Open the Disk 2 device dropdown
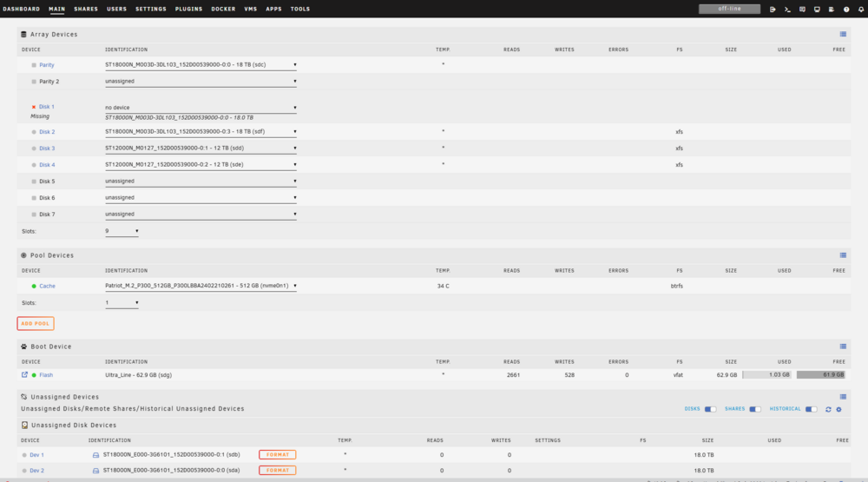The image size is (868, 482). pyautogui.click(x=201, y=132)
